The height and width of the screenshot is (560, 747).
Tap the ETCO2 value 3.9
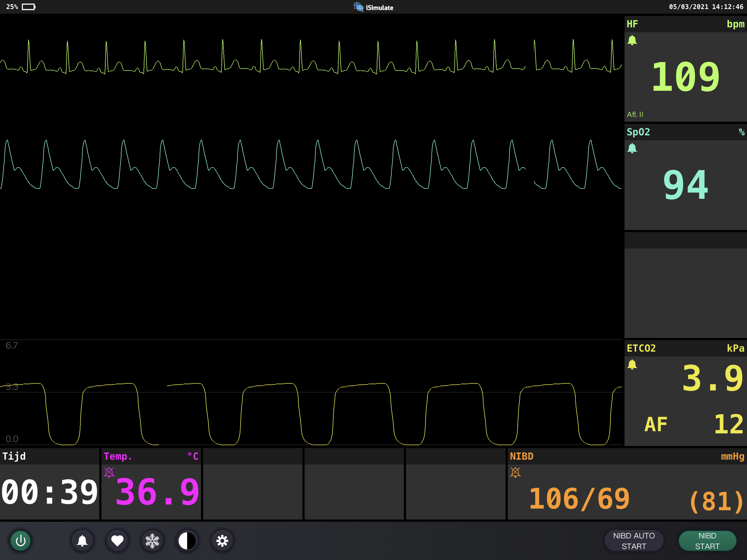click(x=713, y=378)
